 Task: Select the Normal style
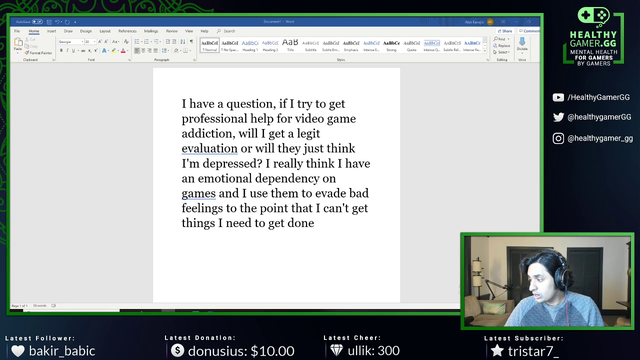pyautogui.click(x=209, y=45)
